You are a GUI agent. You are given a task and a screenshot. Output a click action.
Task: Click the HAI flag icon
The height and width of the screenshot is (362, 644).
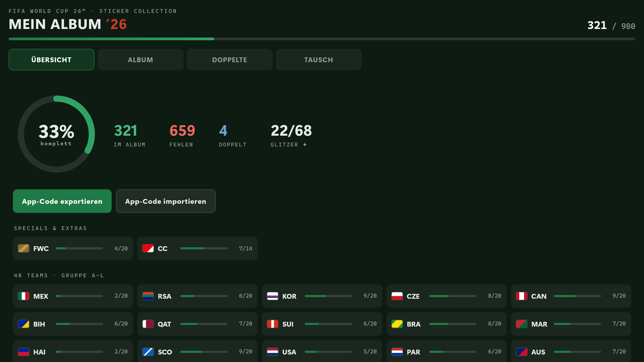[24, 352]
